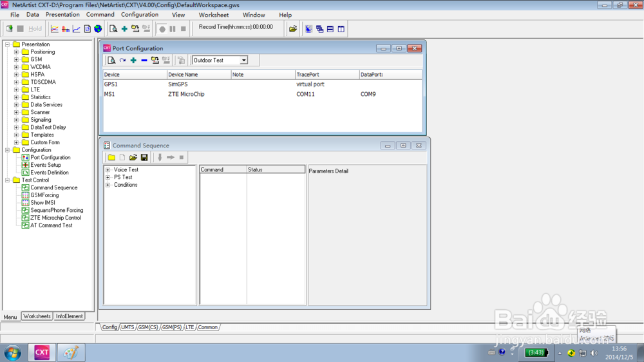This screenshot has width=644, height=362.
Task: Click the volume speaker tray icon
Action: (594, 353)
